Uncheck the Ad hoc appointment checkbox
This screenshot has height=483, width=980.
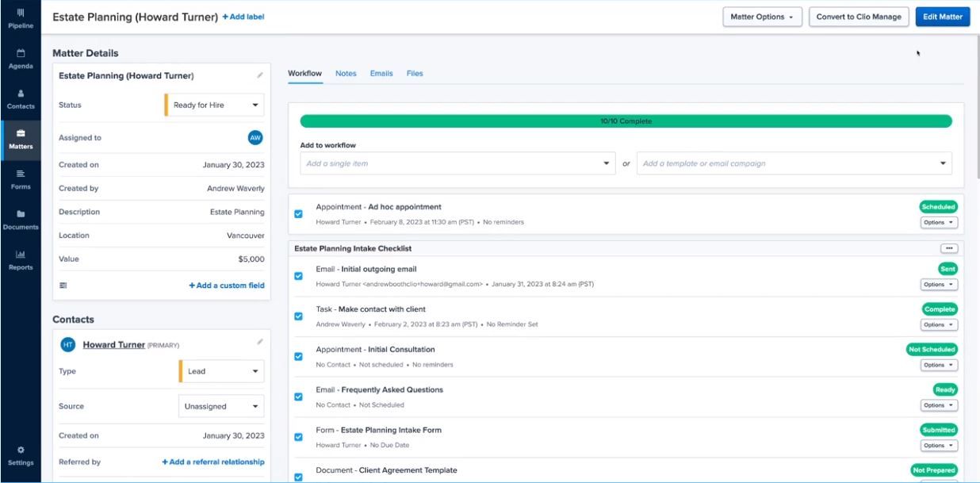(298, 214)
